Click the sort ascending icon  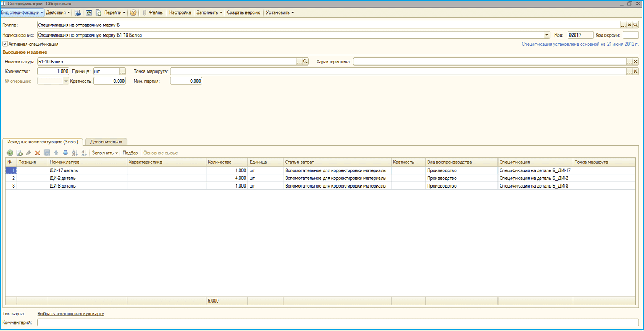click(75, 153)
